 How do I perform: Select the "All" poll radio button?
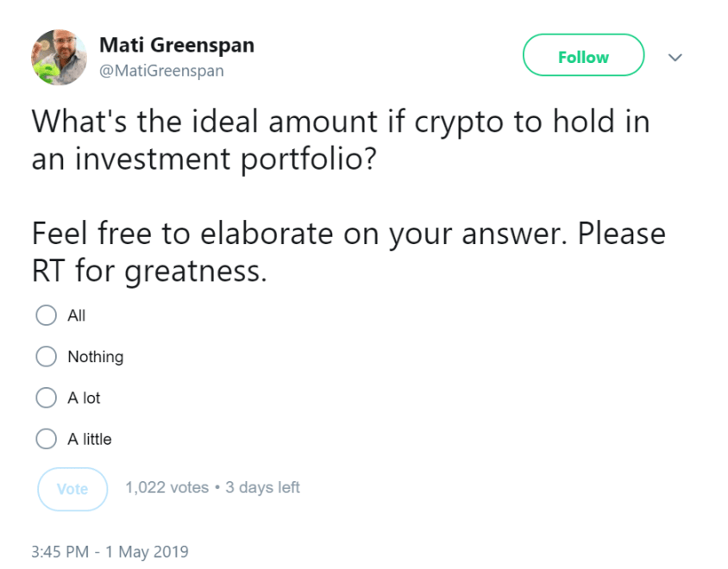[x=46, y=316]
